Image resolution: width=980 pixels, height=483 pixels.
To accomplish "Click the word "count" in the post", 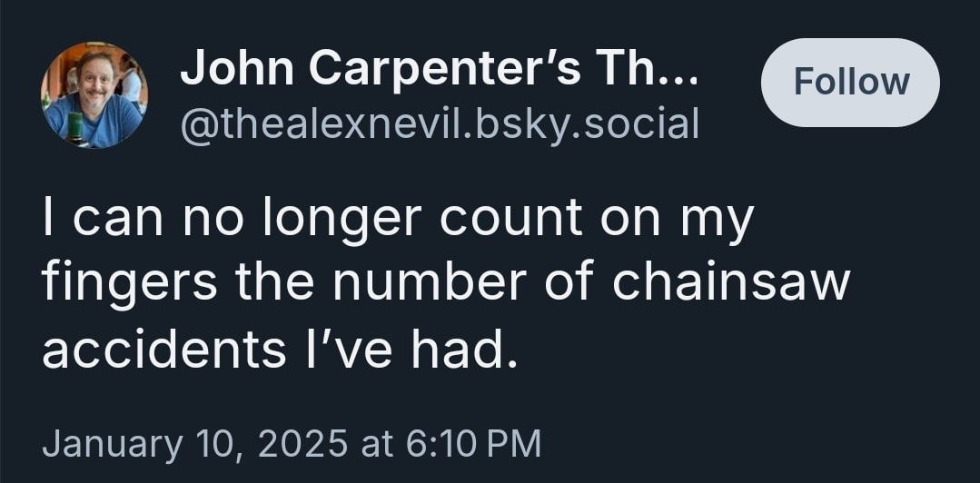I will (511, 218).
